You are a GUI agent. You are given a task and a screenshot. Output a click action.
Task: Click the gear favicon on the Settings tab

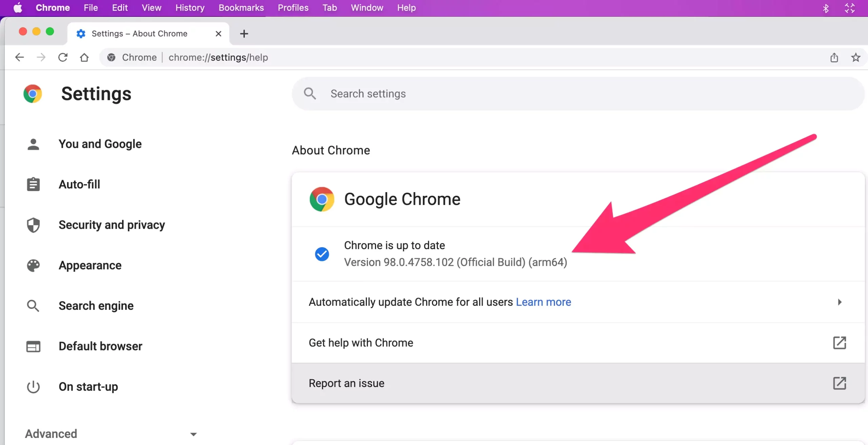[81, 34]
